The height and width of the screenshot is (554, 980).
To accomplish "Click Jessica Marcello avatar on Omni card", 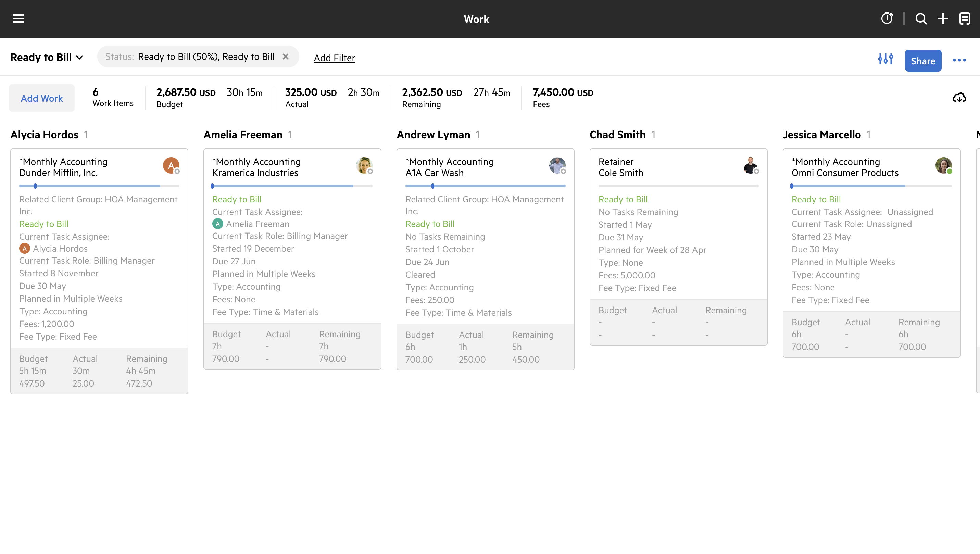I will point(943,165).
